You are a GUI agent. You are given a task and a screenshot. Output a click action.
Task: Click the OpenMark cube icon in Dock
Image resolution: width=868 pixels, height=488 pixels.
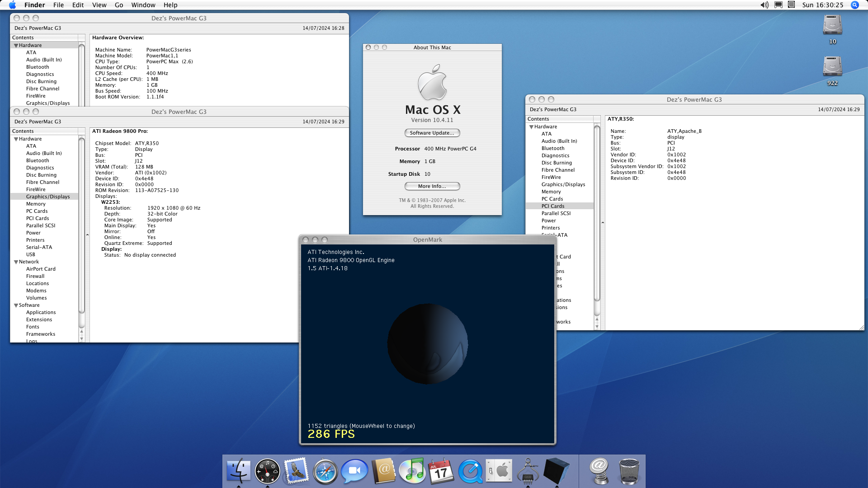pyautogui.click(x=556, y=471)
